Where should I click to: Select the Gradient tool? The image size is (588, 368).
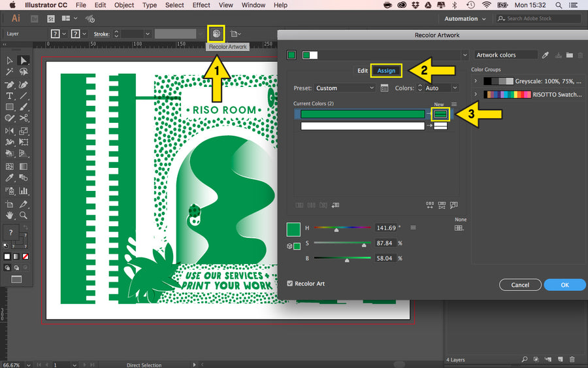point(24,167)
